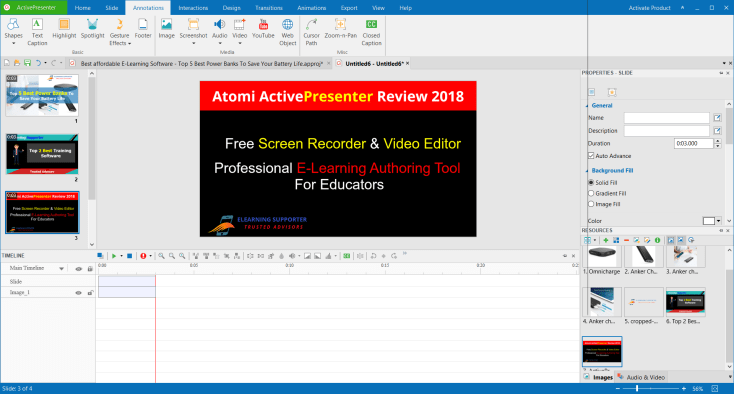The width and height of the screenshot is (734, 394).
Task: Switch to the Best affordable E-Learning Software document tab
Action: (201, 63)
